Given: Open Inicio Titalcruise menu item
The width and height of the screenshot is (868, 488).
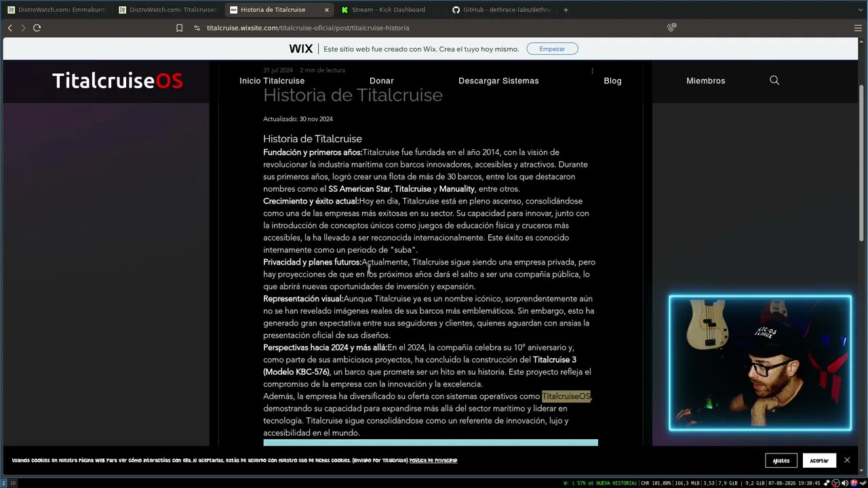Looking at the screenshot, I should (272, 81).
